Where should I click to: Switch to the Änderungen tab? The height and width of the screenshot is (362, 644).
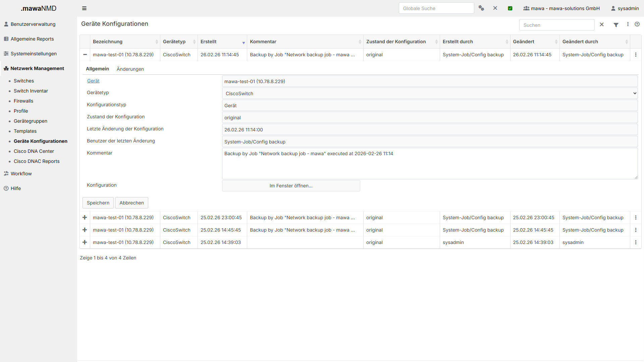(x=130, y=69)
